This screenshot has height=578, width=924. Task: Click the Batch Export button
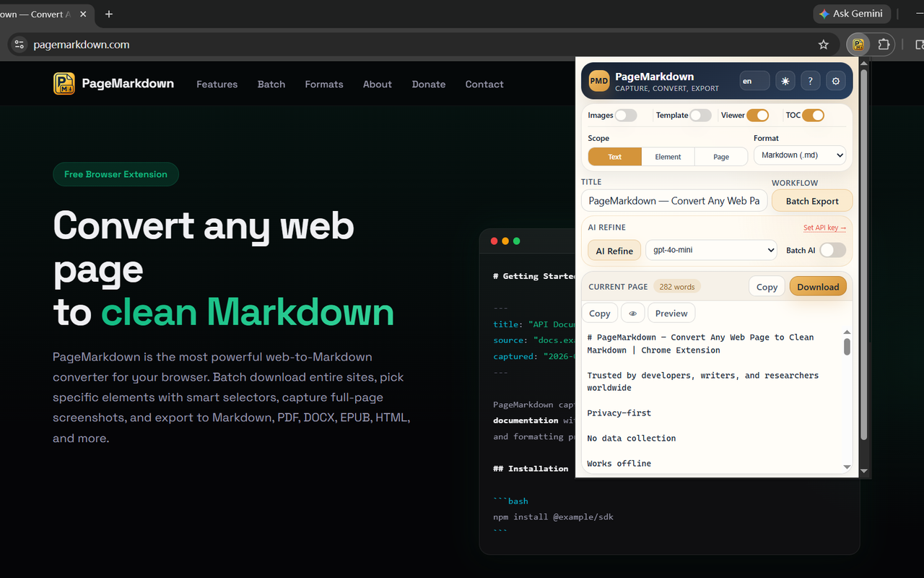click(x=812, y=201)
